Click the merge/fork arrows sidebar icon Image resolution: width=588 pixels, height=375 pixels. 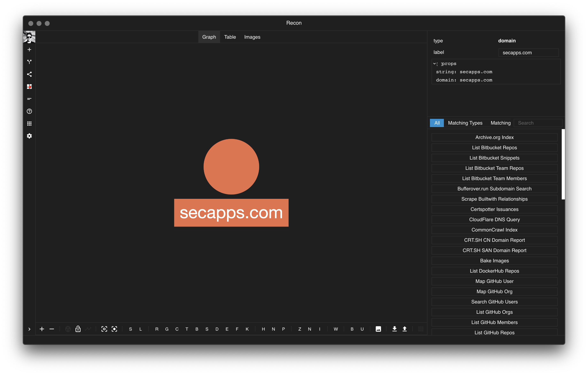point(29,62)
